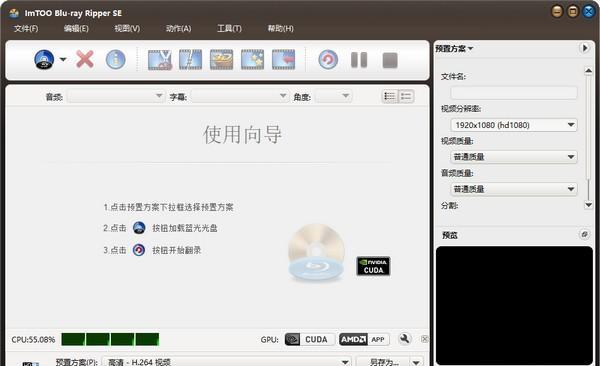Open the 视图(V) menu
This screenshot has height=366, width=600.
(127, 29)
